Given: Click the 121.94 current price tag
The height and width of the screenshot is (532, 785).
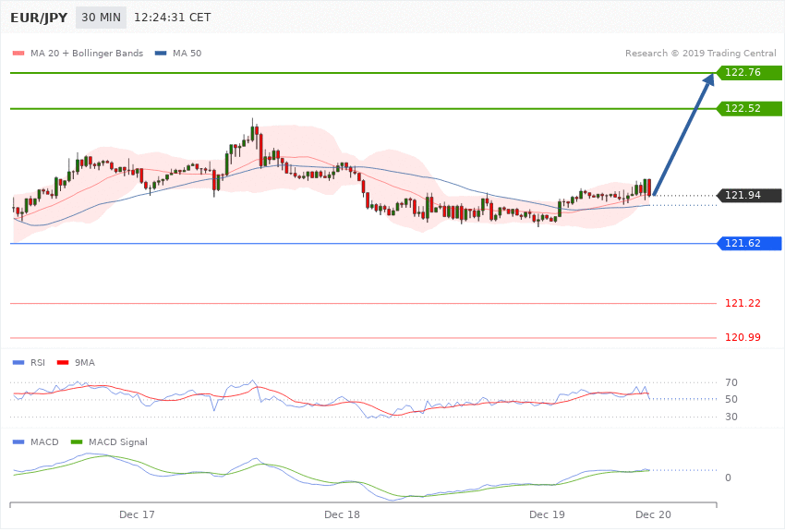Looking at the screenshot, I should tap(750, 195).
